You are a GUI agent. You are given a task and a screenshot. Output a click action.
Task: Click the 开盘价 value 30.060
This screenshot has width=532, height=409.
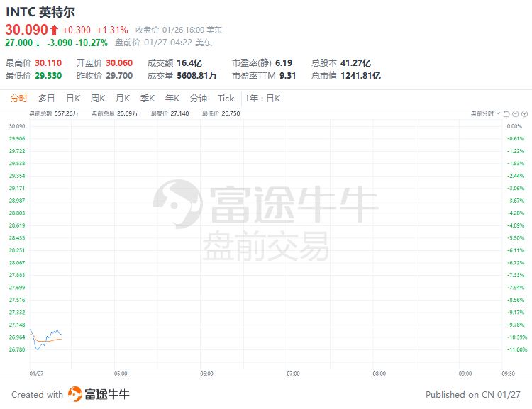coord(119,63)
